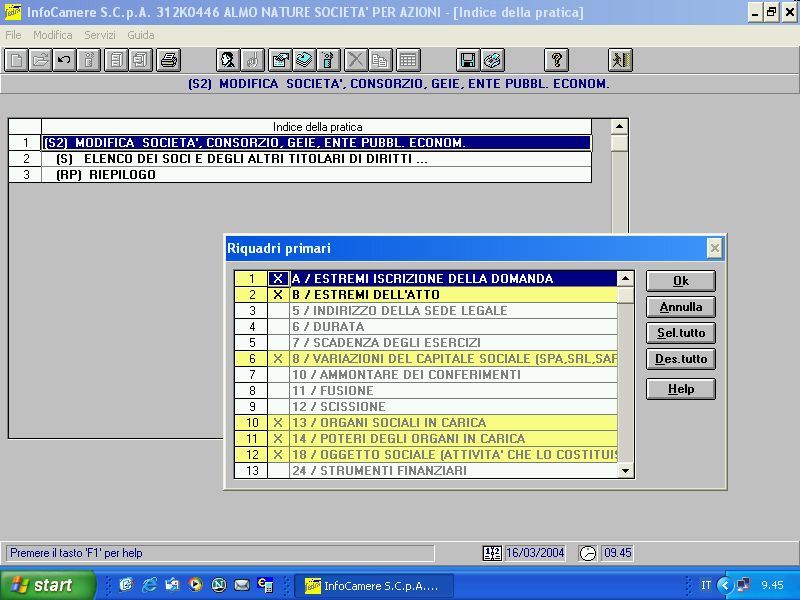Open the envelope mail icon in quick launch
The height and width of the screenshot is (600, 800).
242,585
